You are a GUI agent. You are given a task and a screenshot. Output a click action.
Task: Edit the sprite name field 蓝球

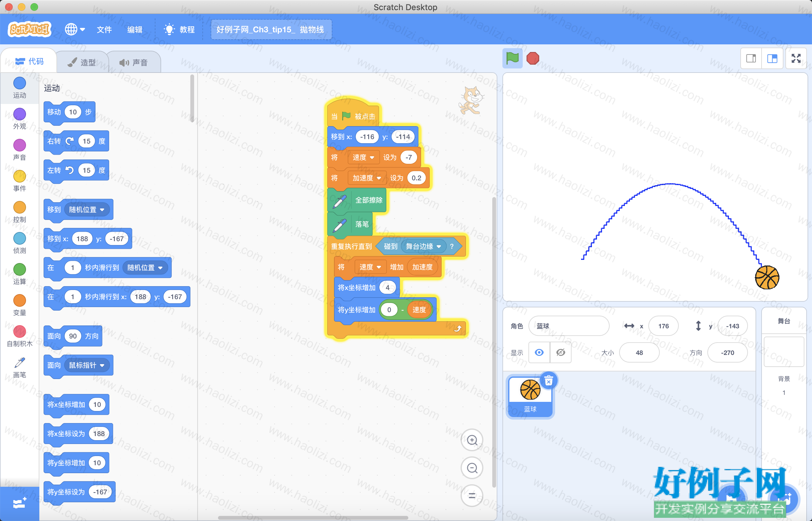pos(568,326)
